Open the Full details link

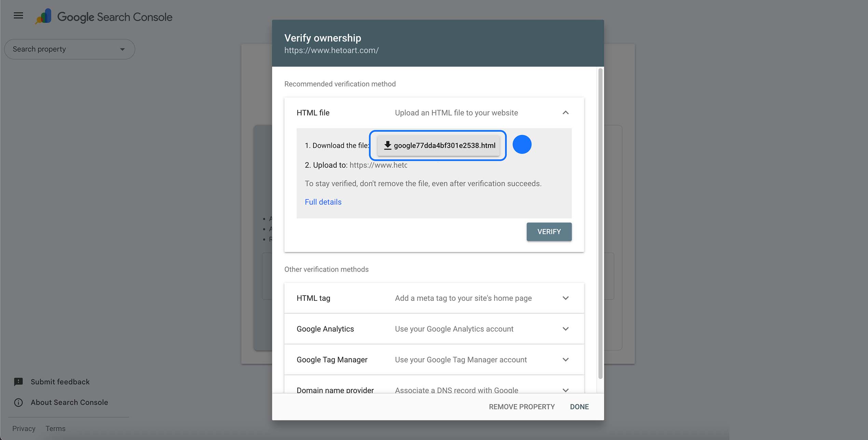[x=323, y=202]
